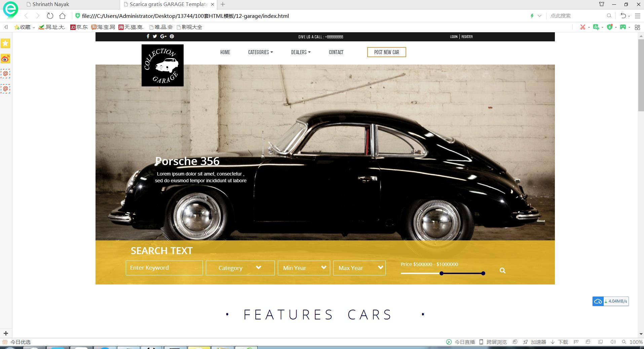Click the browser address bar URL
Screen dimensions: 644x349
tap(185, 16)
